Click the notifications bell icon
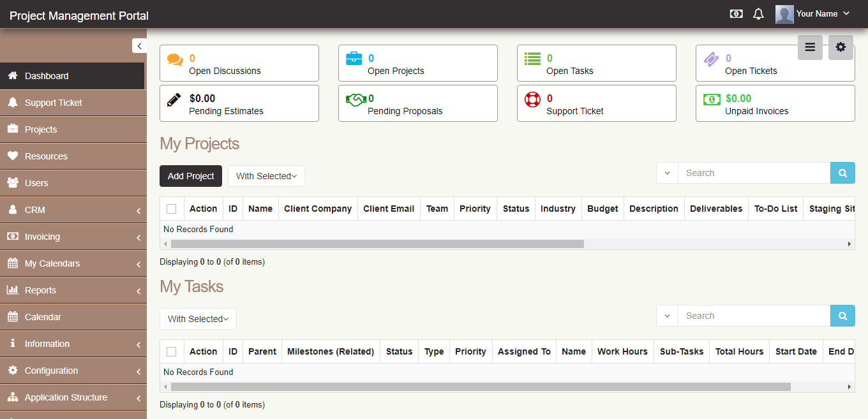 758,13
